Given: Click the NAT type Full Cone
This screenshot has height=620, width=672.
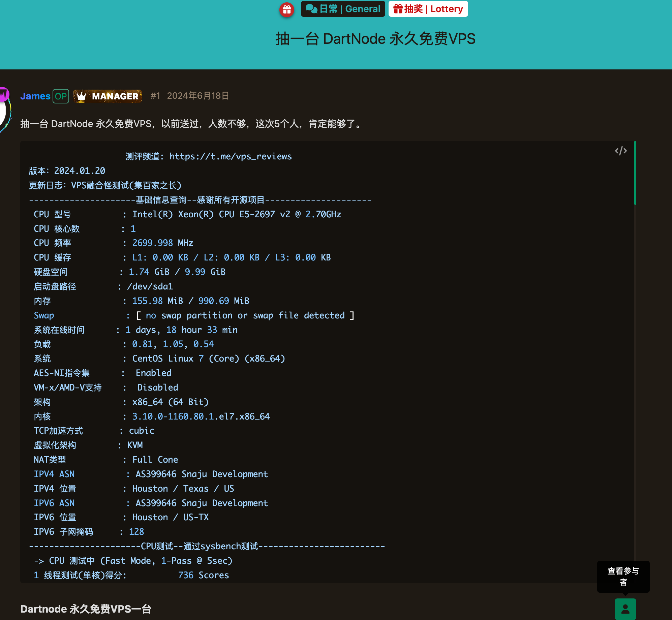Looking at the screenshot, I should 155,460.
